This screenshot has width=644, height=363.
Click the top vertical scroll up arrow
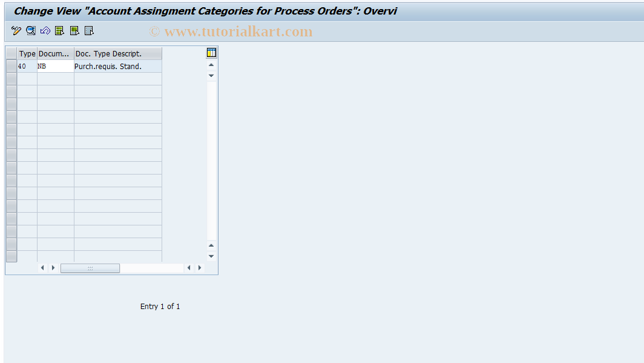(211, 65)
